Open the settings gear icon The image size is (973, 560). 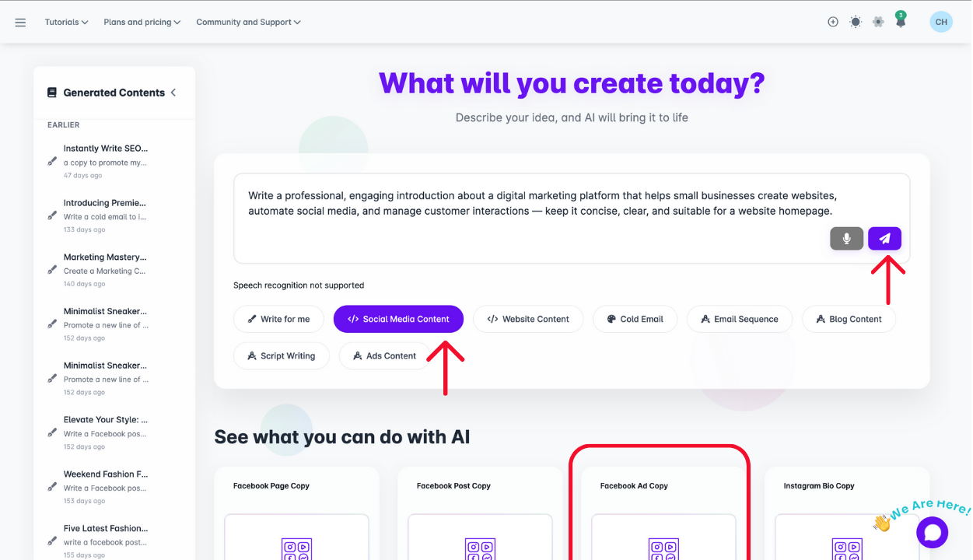click(x=878, y=22)
